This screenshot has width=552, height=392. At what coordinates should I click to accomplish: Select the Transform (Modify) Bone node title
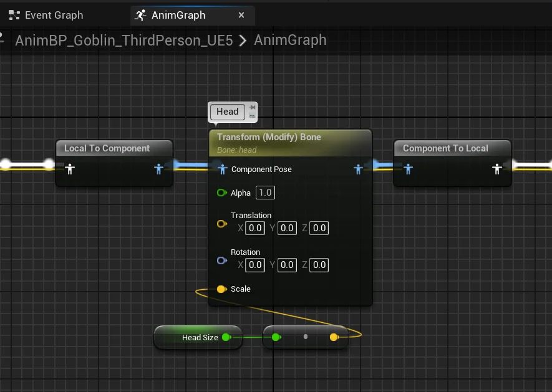click(269, 137)
